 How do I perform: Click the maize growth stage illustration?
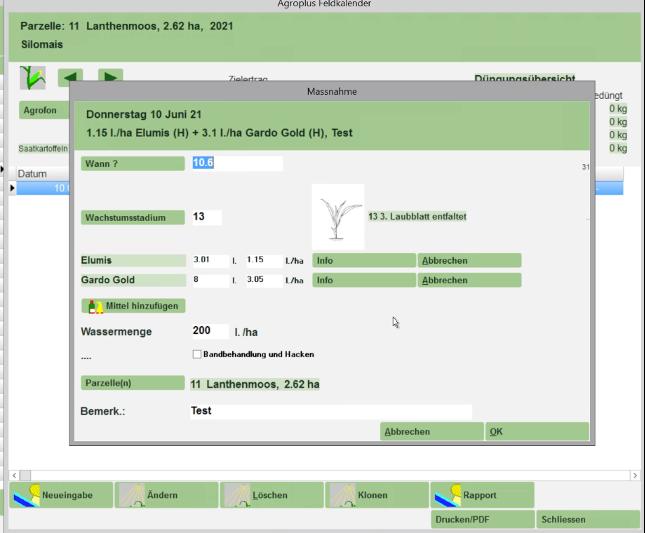pyautogui.click(x=337, y=216)
